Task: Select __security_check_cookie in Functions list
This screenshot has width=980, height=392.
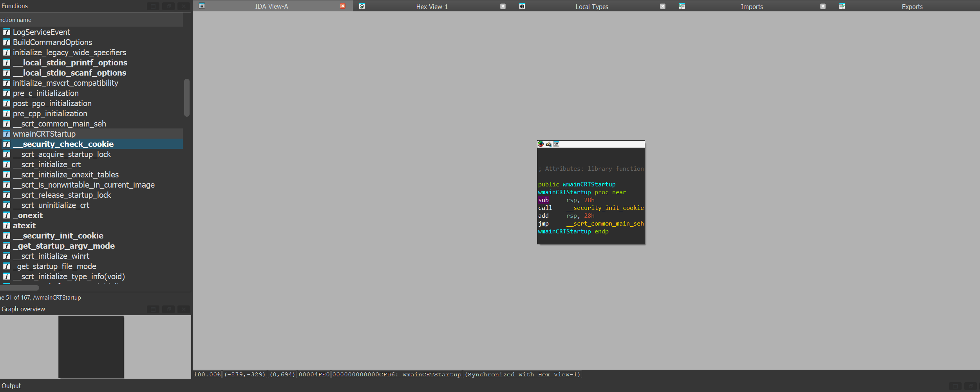Action: (91, 144)
